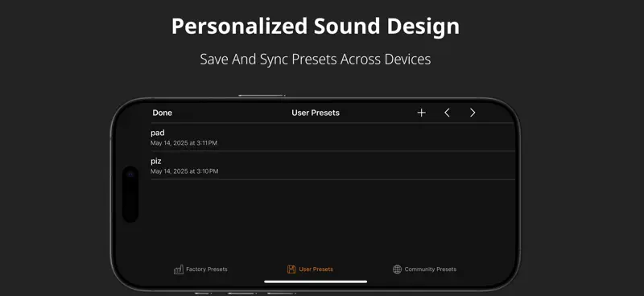Viewport: 644px width, 296px height.
Task: Click the "User Presets" title header
Action: tap(316, 113)
